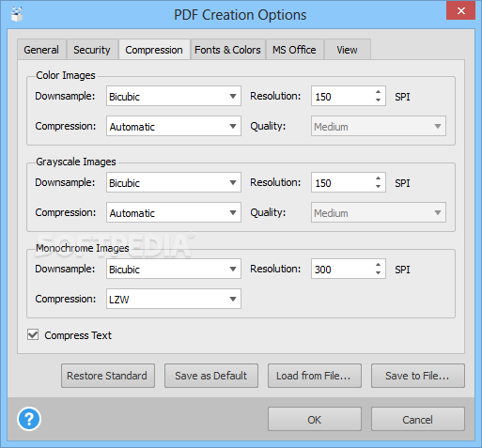Select the Compression tab
Image resolution: width=482 pixels, height=448 pixels.
pyautogui.click(x=154, y=50)
